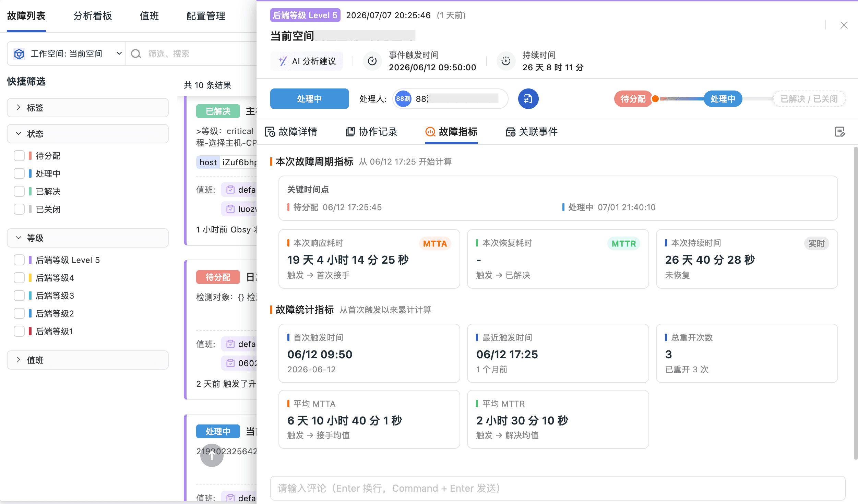Toggle the 已解决 status checkbox
The width and height of the screenshot is (858, 504).
coord(19,191)
